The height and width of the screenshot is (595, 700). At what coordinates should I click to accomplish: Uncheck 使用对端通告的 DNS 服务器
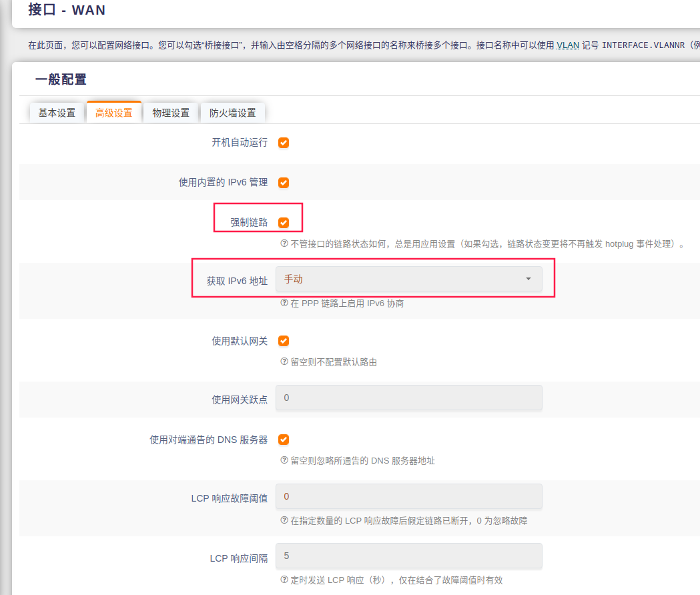tap(284, 440)
